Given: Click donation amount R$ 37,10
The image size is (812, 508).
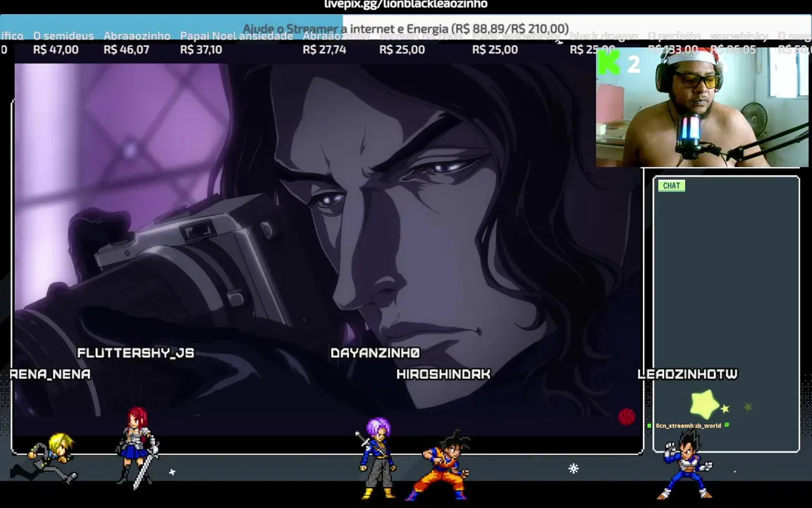Looking at the screenshot, I should point(201,50).
